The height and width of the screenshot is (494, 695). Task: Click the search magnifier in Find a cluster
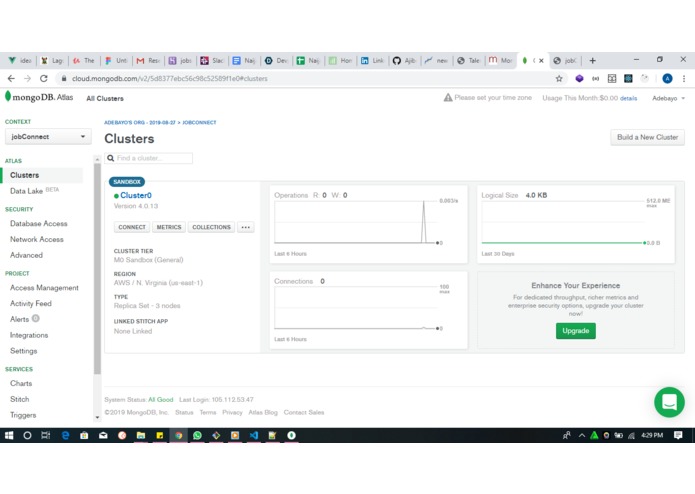click(x=111, y=158)
